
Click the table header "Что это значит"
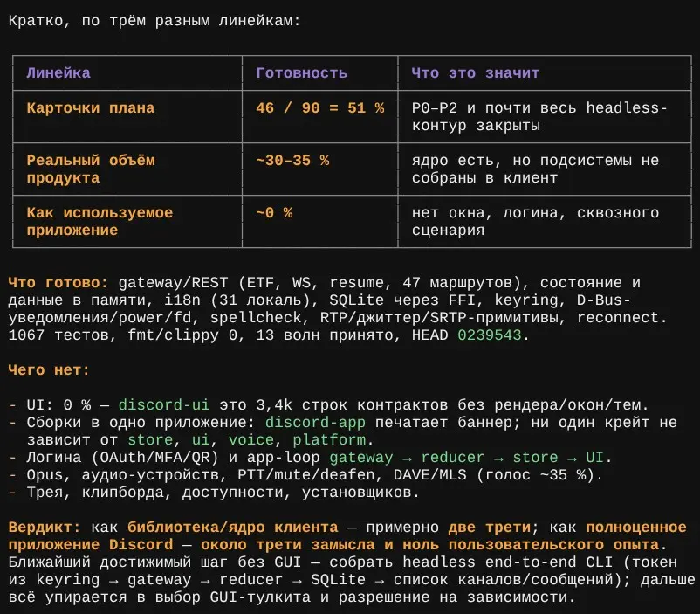pos(476,72)
